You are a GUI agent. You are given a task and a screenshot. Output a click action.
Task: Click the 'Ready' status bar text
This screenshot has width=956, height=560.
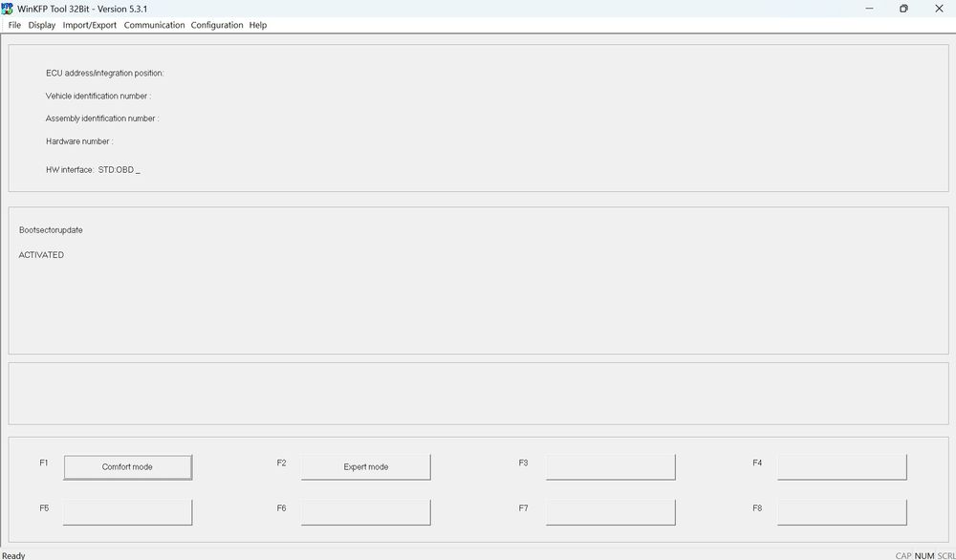coord(13,555)
